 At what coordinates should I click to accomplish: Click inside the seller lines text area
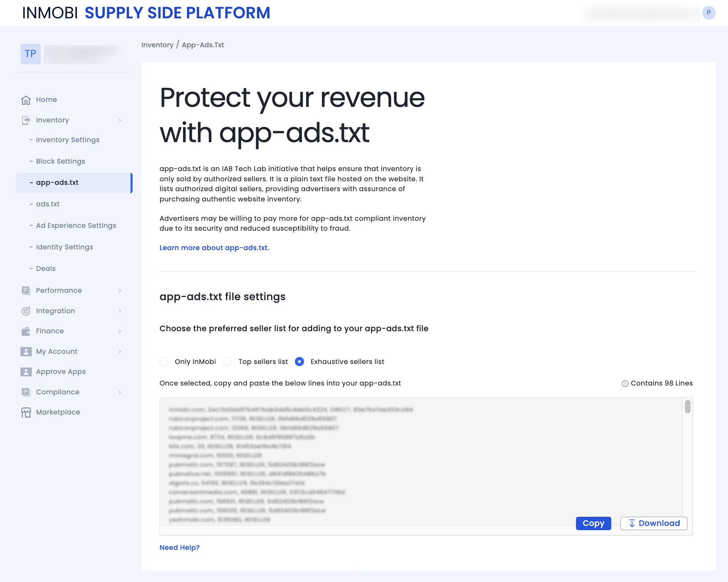pyautogui.click(x=421, y=462)
